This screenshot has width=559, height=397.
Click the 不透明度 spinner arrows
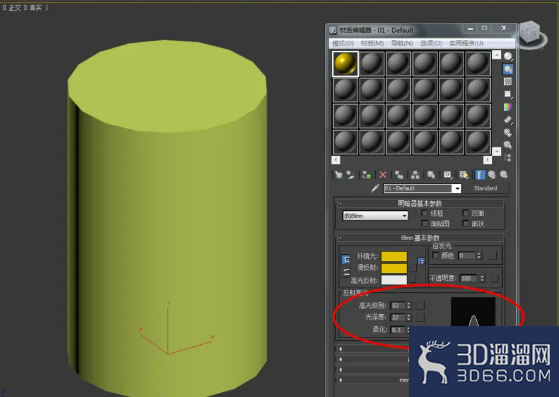pos(482,278)
